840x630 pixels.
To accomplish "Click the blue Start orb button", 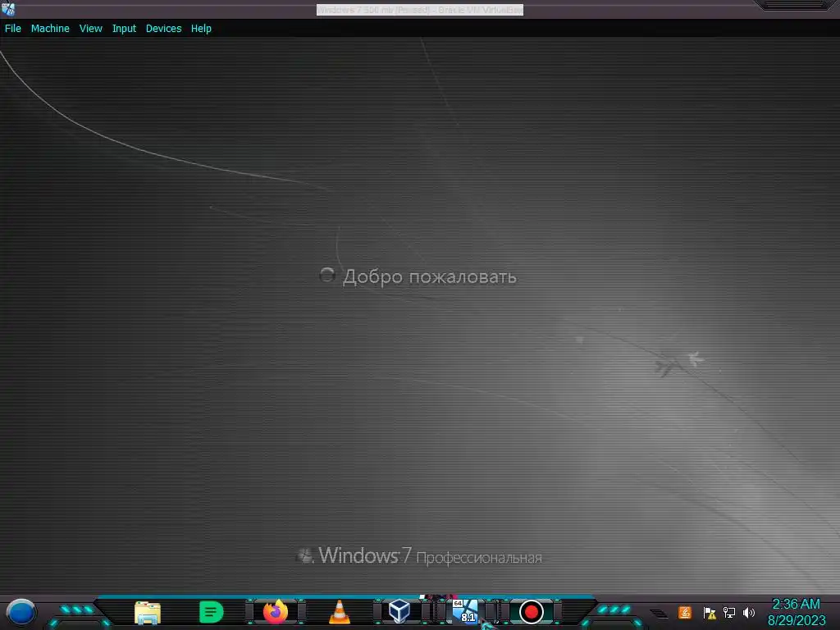I will click(x=21, y=612).
